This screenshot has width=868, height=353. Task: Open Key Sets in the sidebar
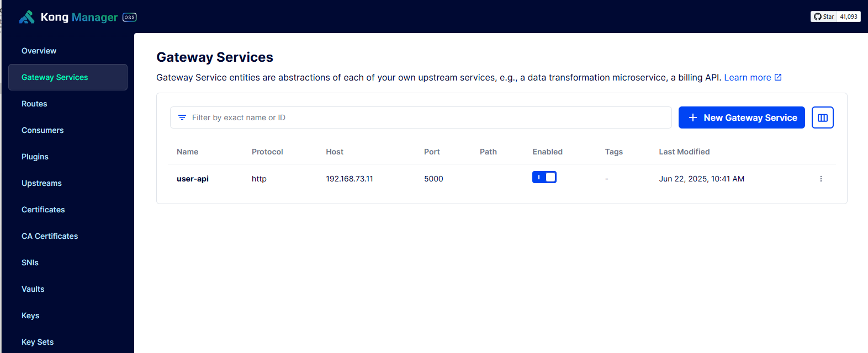(x=38, y=342)
